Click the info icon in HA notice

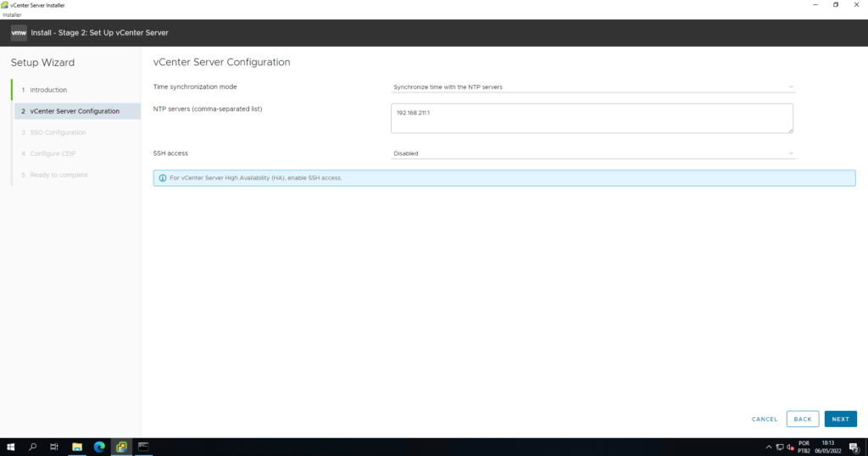tap(163, 178)
